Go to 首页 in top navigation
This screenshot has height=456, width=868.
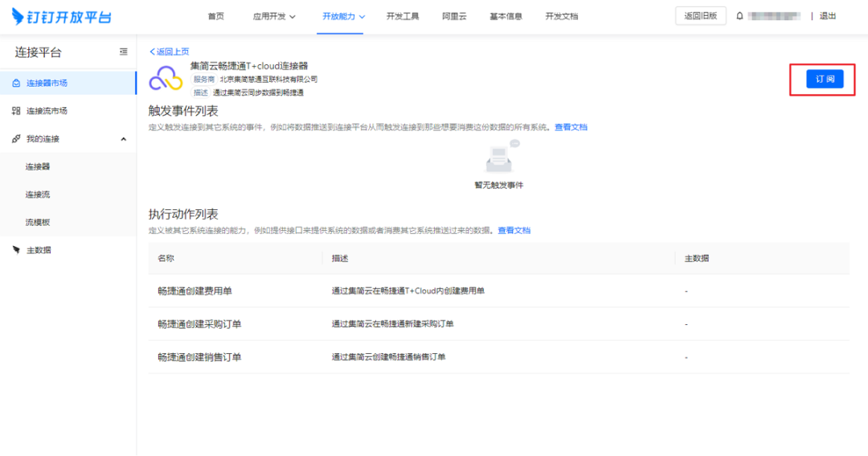(216, 17)
